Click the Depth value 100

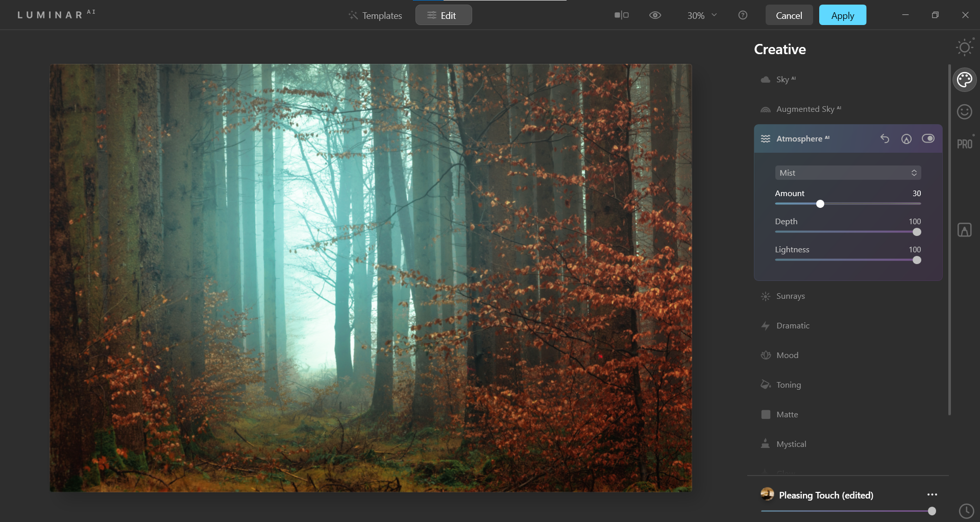point(915,221)
